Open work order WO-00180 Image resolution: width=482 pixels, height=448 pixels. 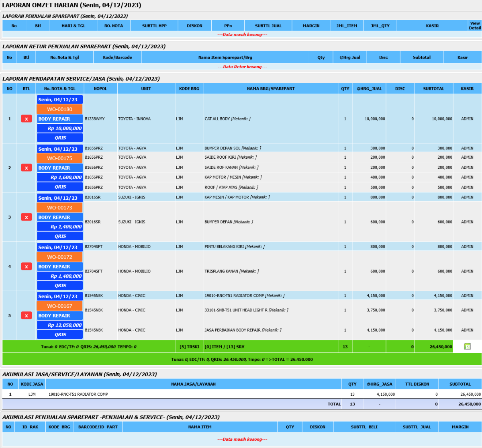59,109
